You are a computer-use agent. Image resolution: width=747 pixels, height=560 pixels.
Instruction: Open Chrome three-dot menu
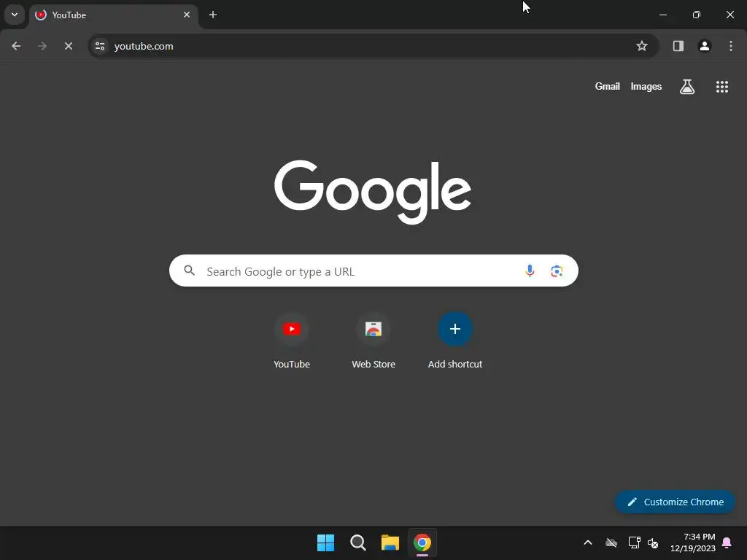pos(731,46)
